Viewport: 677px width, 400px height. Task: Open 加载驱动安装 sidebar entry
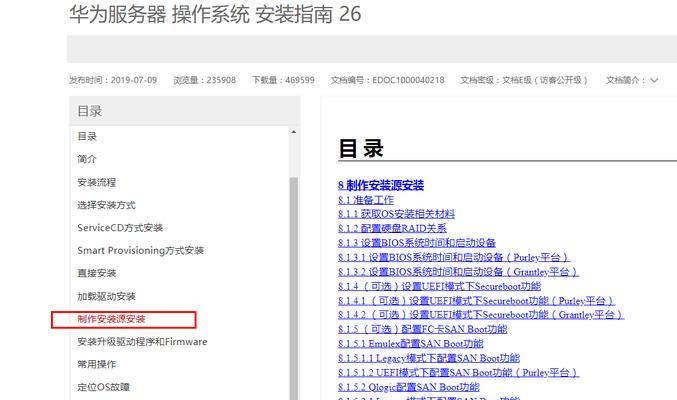click(106, 296)
